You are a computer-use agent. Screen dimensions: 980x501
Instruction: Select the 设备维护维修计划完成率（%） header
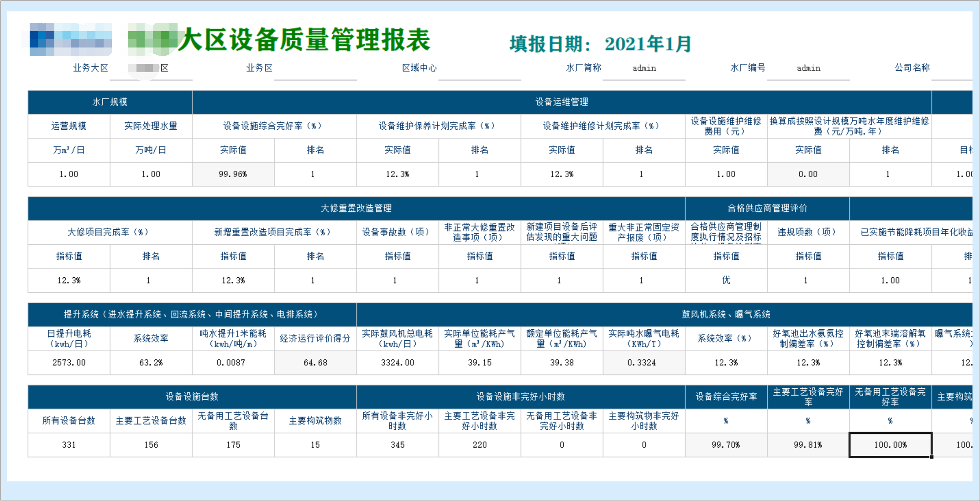point(603,126)
